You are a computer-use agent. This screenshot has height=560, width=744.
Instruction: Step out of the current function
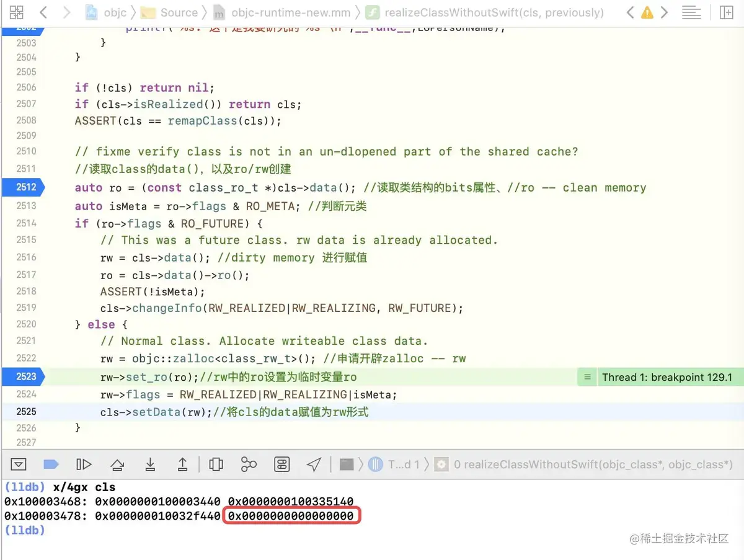(x=183, y=464)
